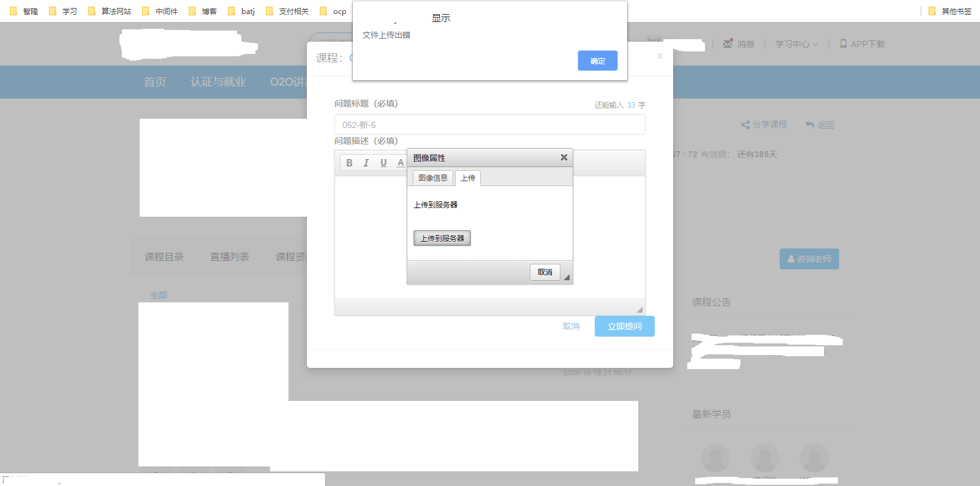Open the 其他书签 folder
The width and height of the screenshot is (980, 486).
[950, 11]
